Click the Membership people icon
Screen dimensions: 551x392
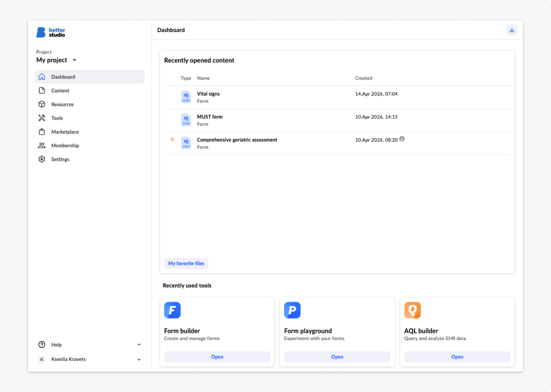pyautogui.click(x=42, y=145)
